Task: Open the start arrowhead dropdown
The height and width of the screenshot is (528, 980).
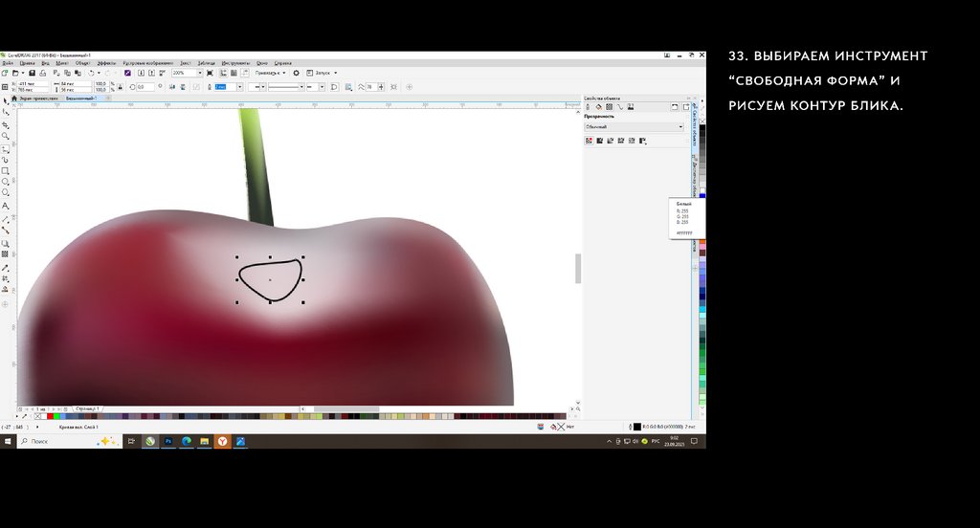Action: click(263, 87)
